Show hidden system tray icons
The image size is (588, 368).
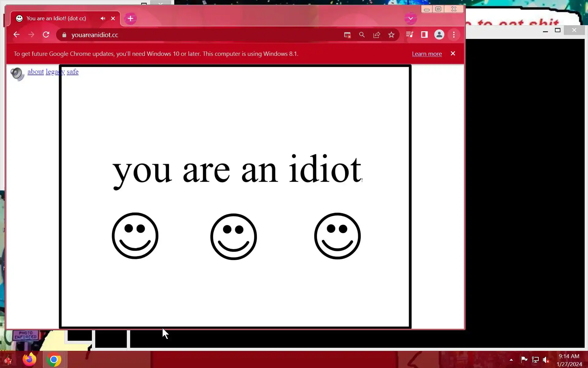tap(511, 360)
